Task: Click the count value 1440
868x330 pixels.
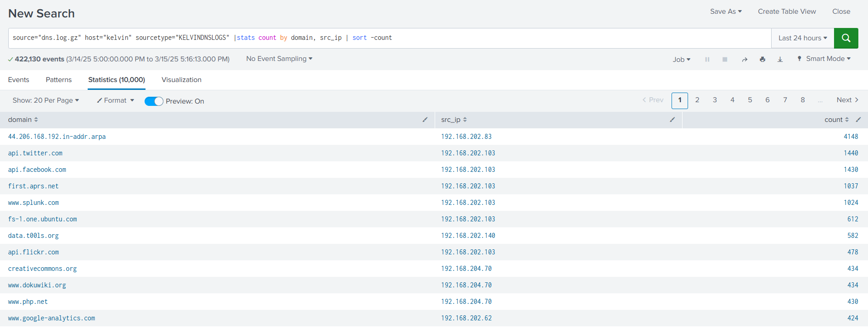Action: pos(851,153)
